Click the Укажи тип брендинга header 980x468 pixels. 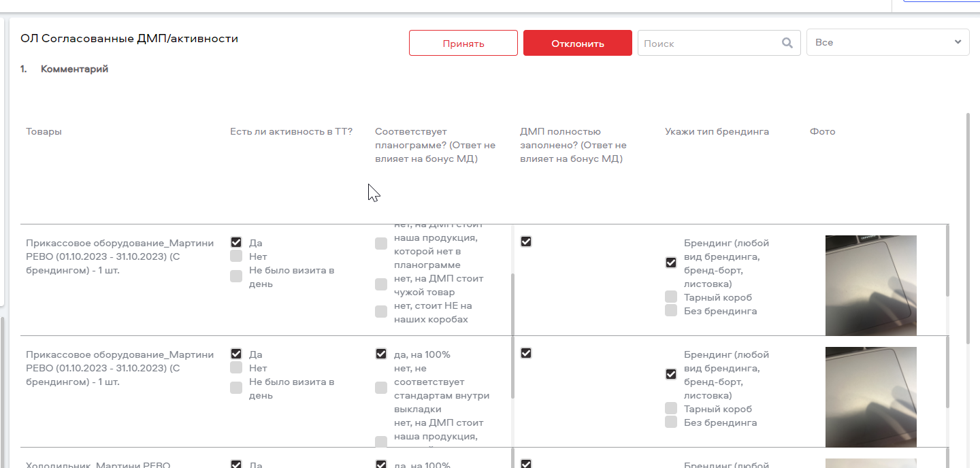[x=717, y=131]
